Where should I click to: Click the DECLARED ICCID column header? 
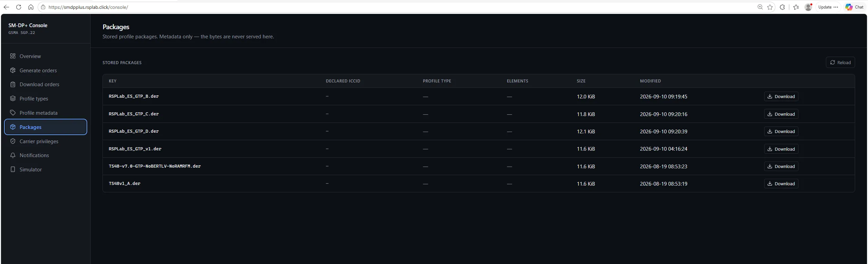[x=343, y=81]
